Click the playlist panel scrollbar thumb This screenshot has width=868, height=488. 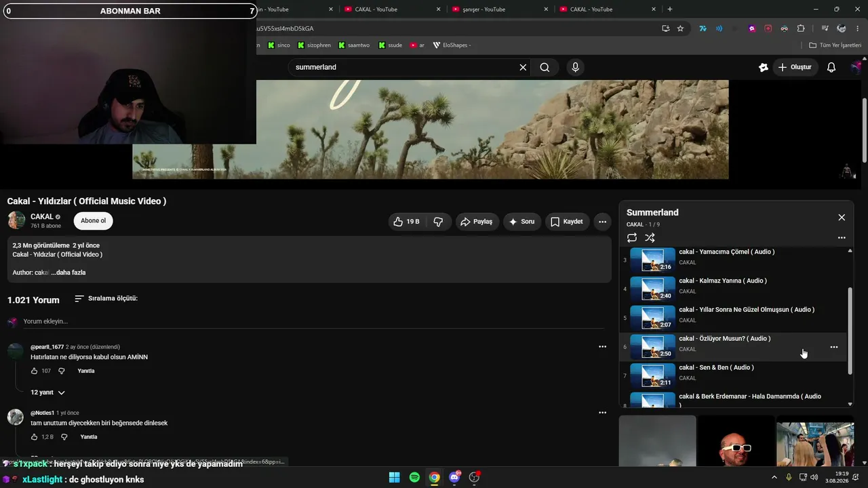[x=850, y=329]
